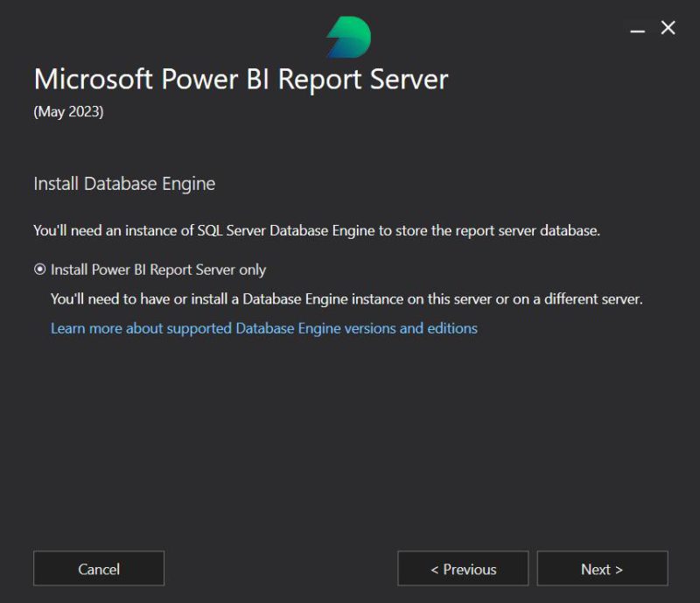
Task: Return to the previous wizard page
Action: pos(463,569)
